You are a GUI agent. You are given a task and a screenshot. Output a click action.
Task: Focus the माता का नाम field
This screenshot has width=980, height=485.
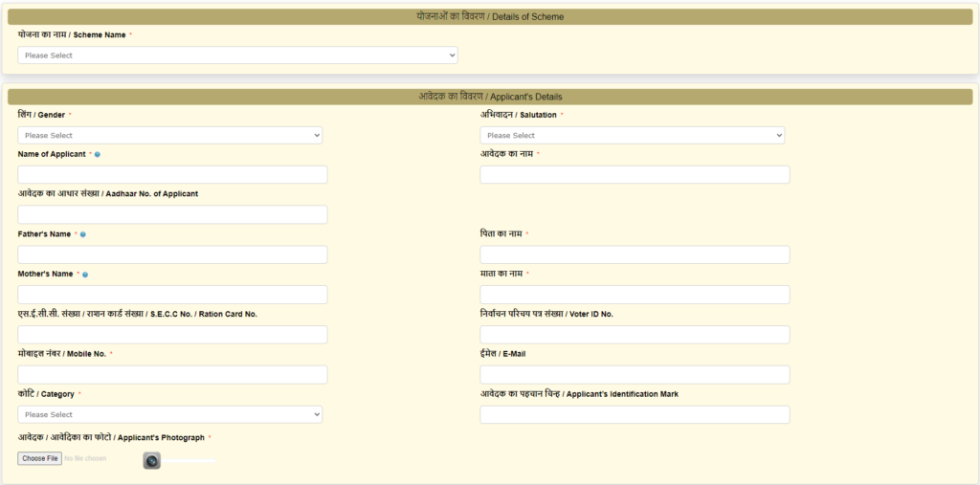[635, 295]
